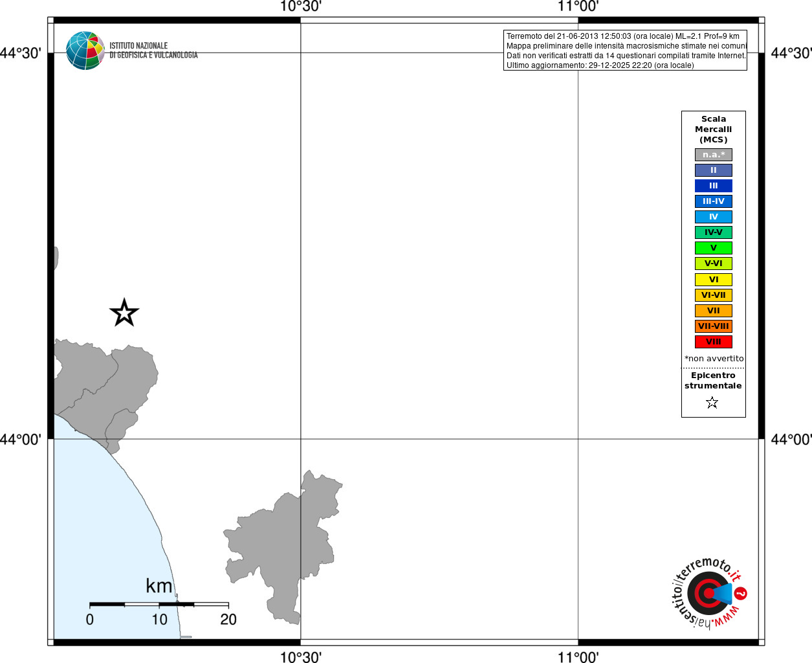Select the VII-VIII intensity swatch

[x=714, y=326]
